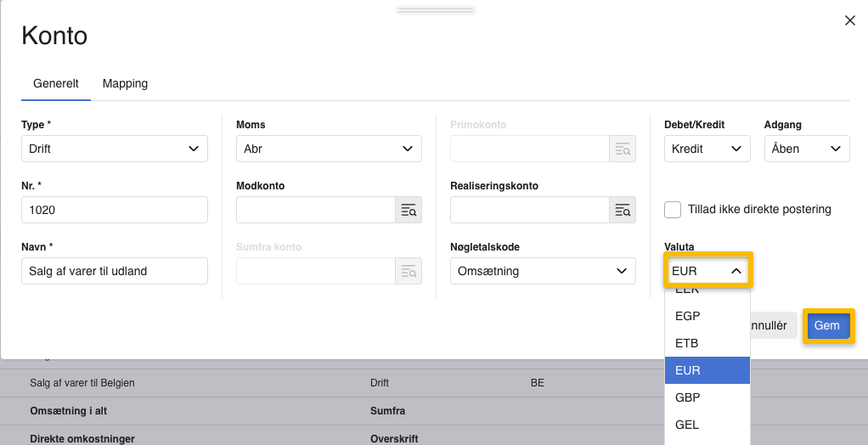Expand the Nøgletalskode dropdown showing Omsætning
The width and height of the screenshot is (868, 445).
tap(542, 271)
